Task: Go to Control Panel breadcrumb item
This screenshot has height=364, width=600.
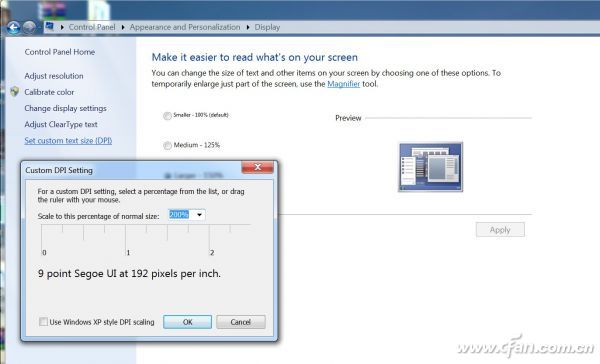Action: click(x=92, y=27)
